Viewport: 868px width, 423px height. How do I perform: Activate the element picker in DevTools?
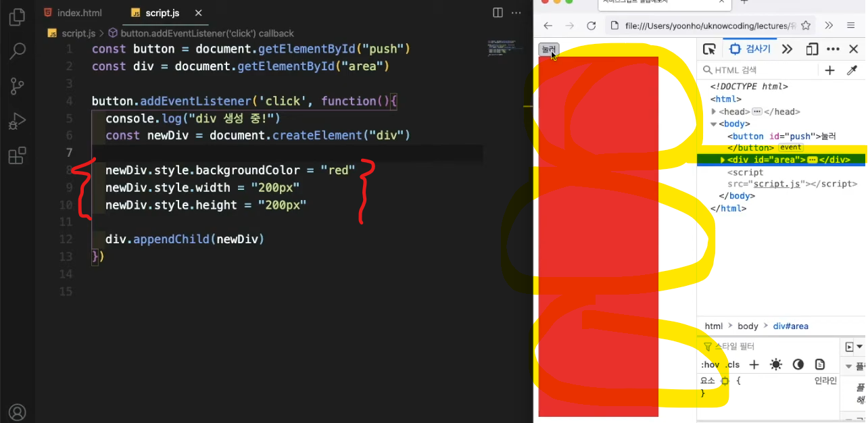[709, 49]
